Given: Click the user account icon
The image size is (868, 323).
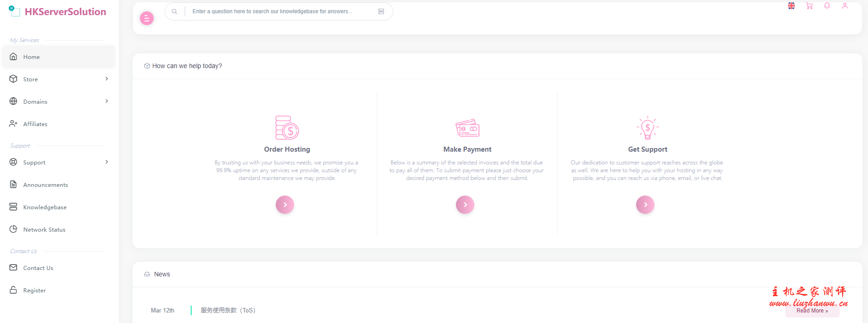Looking at the screenshot, I should coord(845,6).
